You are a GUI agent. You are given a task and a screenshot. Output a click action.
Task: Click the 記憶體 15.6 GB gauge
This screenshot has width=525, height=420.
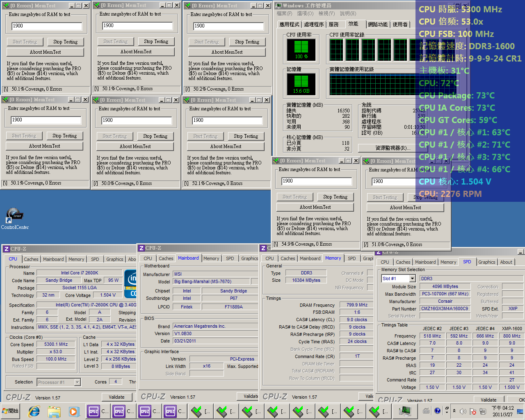pos(301,84)
